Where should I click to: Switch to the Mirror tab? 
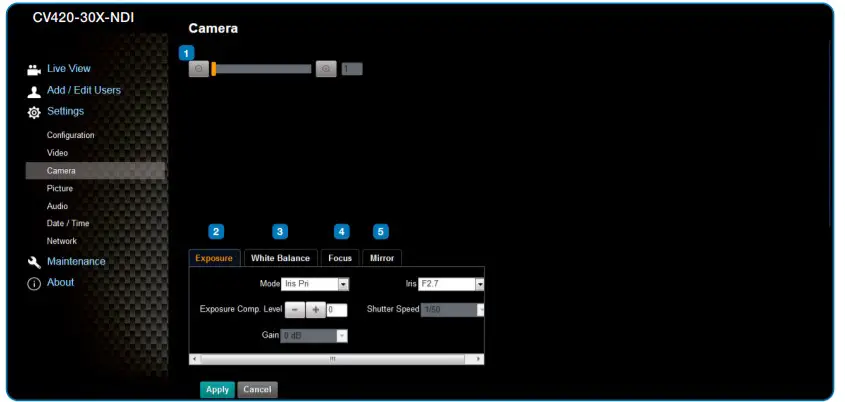(x=382, y=258)
